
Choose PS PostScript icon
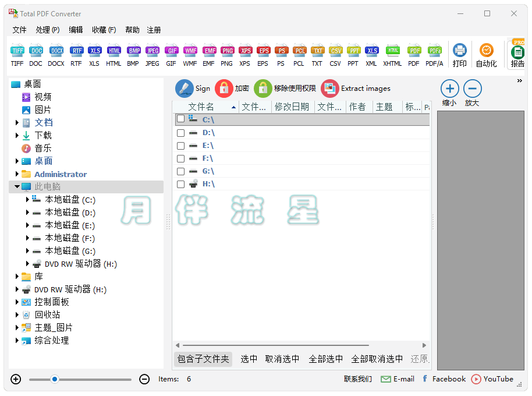point(281,55)
